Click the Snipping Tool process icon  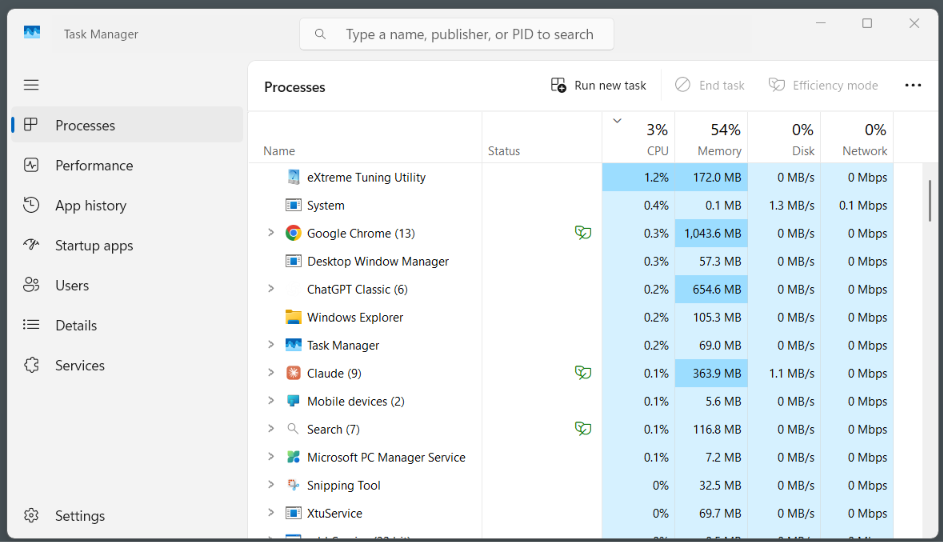[293, 485]
